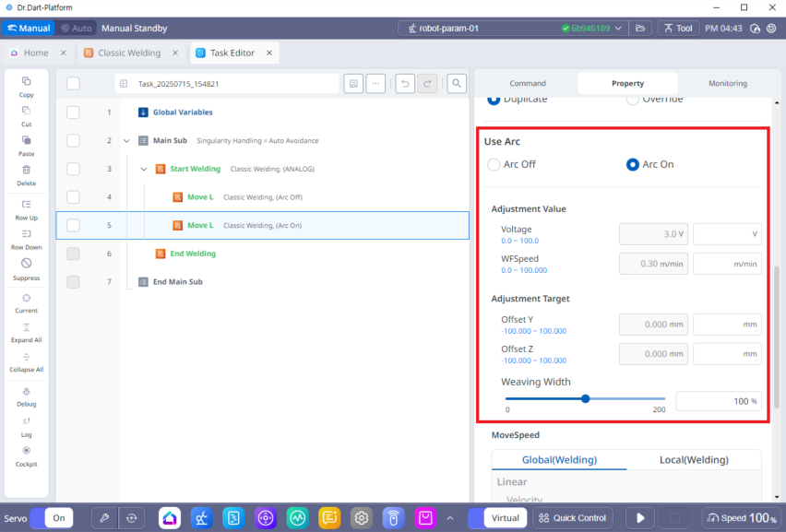Screen dimensions: 786x532
Task: Open the search magnifier in Task Editor
Action: point(456,84)
